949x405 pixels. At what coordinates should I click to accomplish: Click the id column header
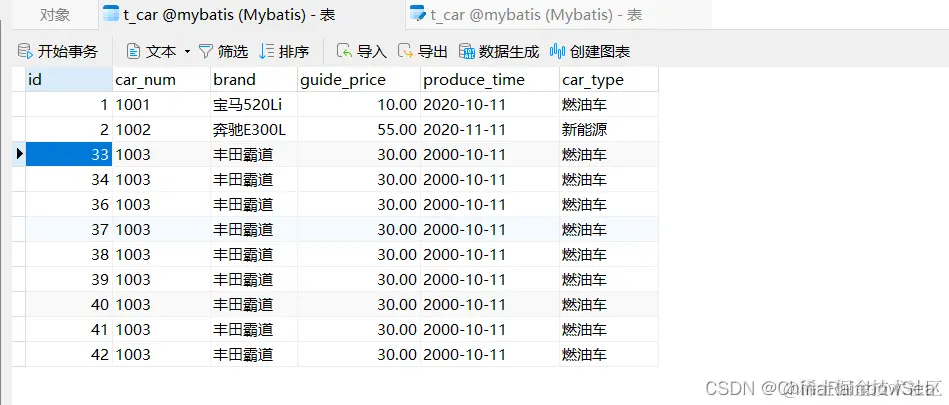tap(68, 79)
